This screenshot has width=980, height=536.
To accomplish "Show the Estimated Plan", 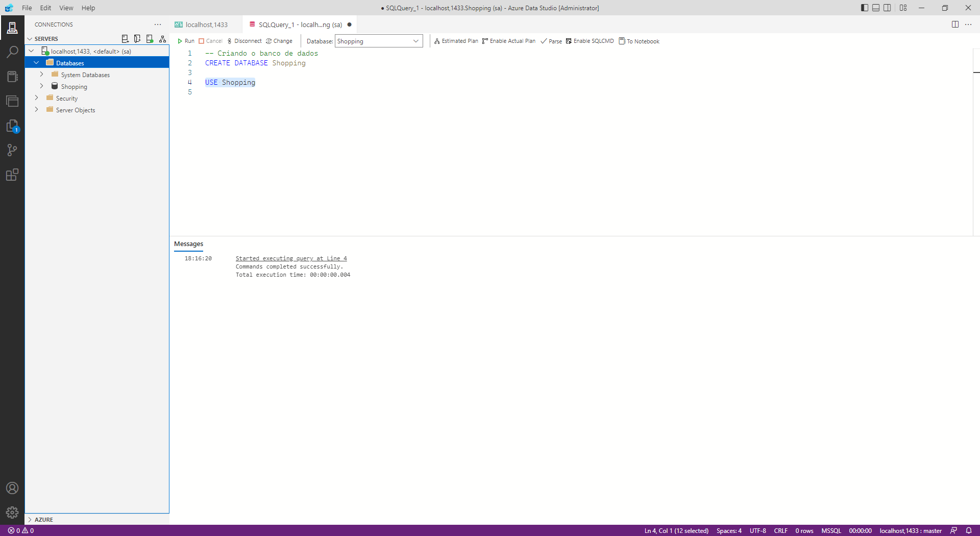I will [456, 41].
